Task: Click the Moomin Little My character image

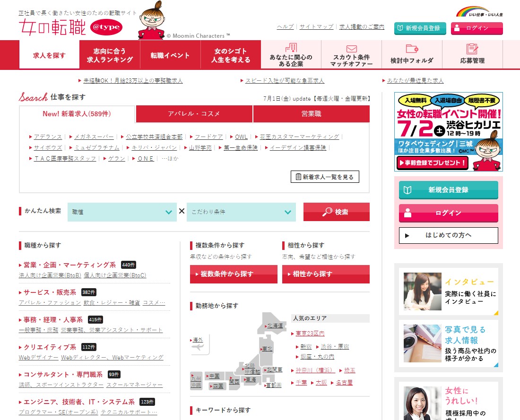Action: (x=152, y=21)
